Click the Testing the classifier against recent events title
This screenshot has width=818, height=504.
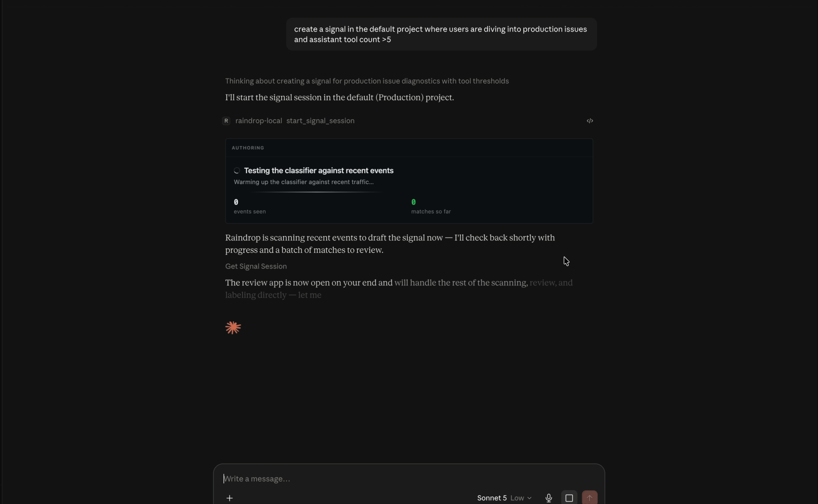(319, 170)
